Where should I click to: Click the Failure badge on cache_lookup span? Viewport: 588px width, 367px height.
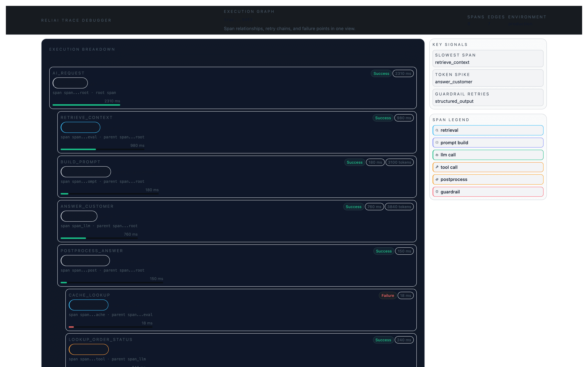click(388, 295)
